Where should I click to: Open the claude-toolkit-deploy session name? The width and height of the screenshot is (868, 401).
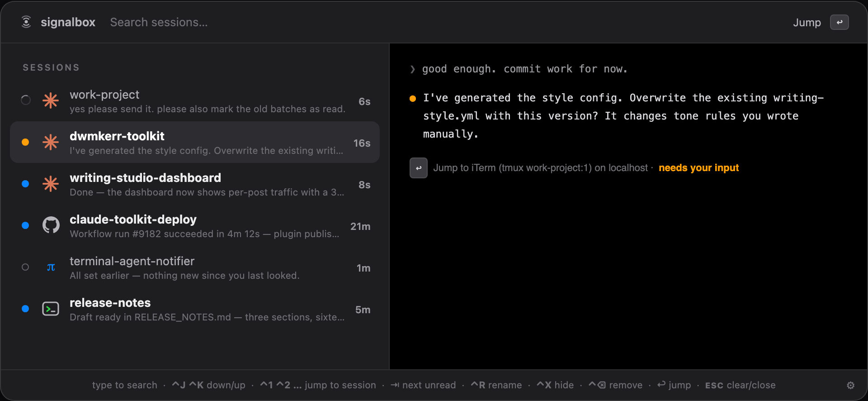point(133,220)
